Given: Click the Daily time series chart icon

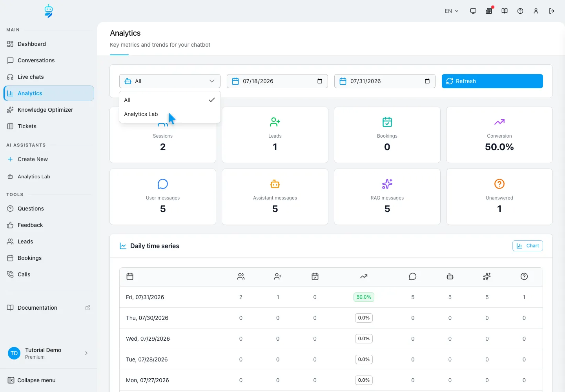Looking at the screenshot, I should point(123,246).
